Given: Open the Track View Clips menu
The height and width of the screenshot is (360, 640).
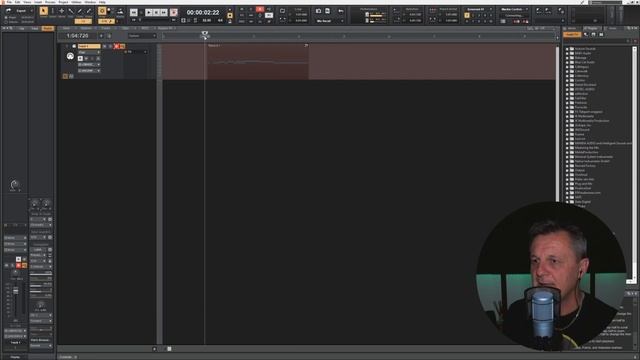Looking at the screenshot, I should [x=125, y=28].
